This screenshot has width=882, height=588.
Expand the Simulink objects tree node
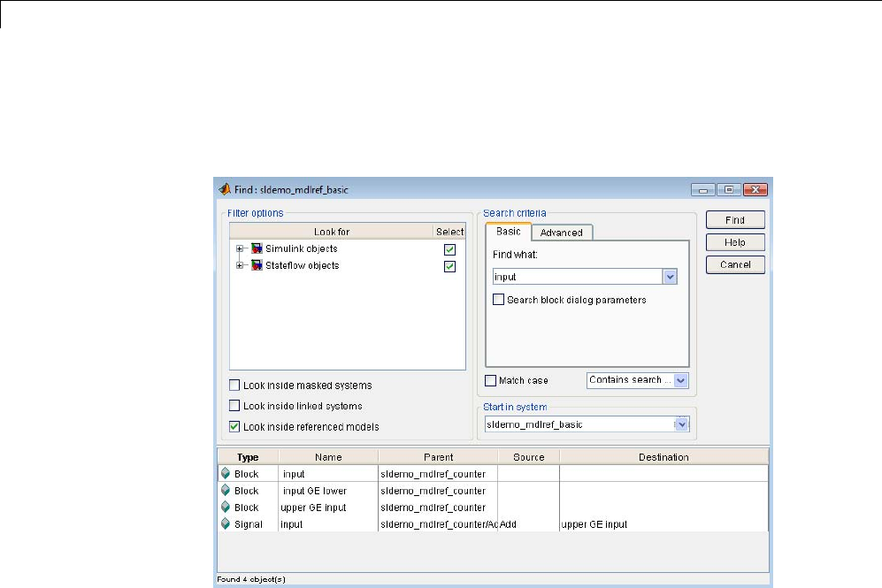(240, 248)
